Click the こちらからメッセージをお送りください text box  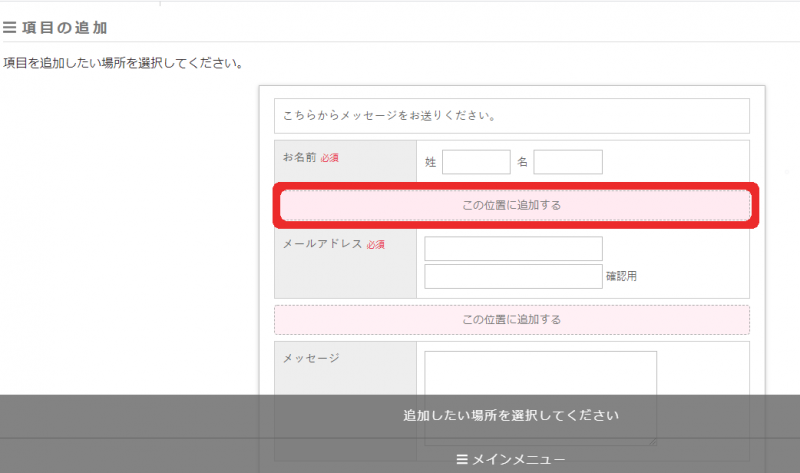tap(511, 116)
